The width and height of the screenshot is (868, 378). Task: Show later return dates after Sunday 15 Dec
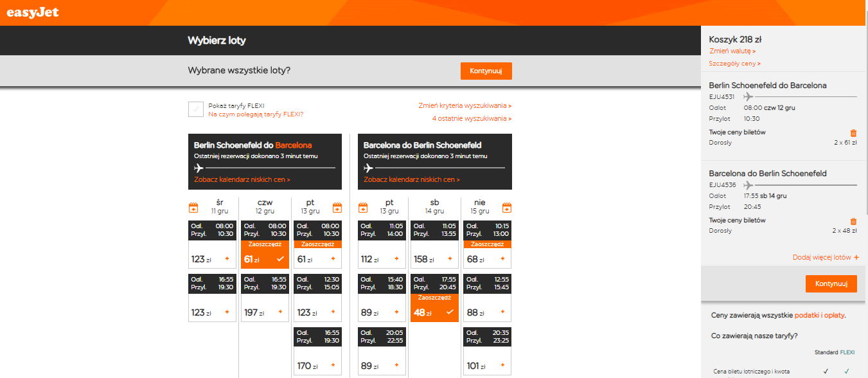[506, 208]
